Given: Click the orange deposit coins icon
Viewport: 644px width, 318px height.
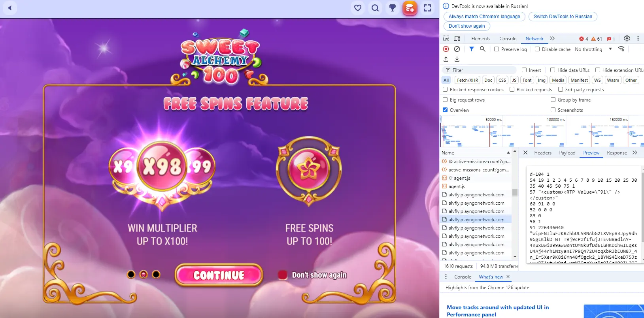Looking at the screenshot, I should point(410,8).
